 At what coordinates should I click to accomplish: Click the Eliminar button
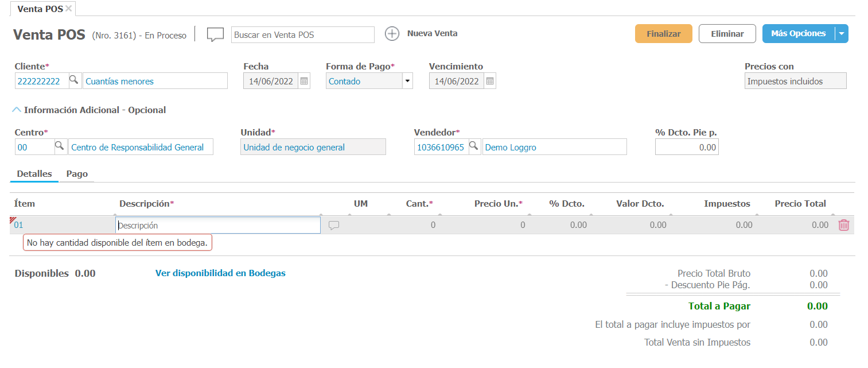tap(727, 34)
